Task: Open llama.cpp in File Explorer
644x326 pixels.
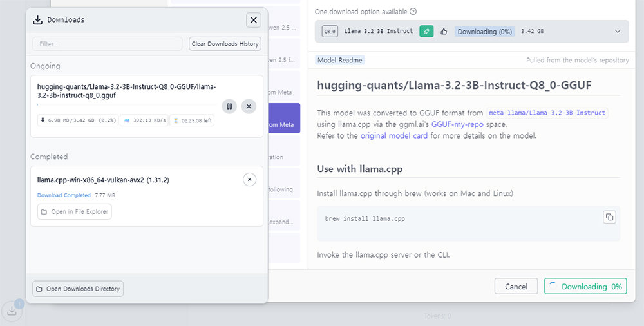Action: (74, 212)
